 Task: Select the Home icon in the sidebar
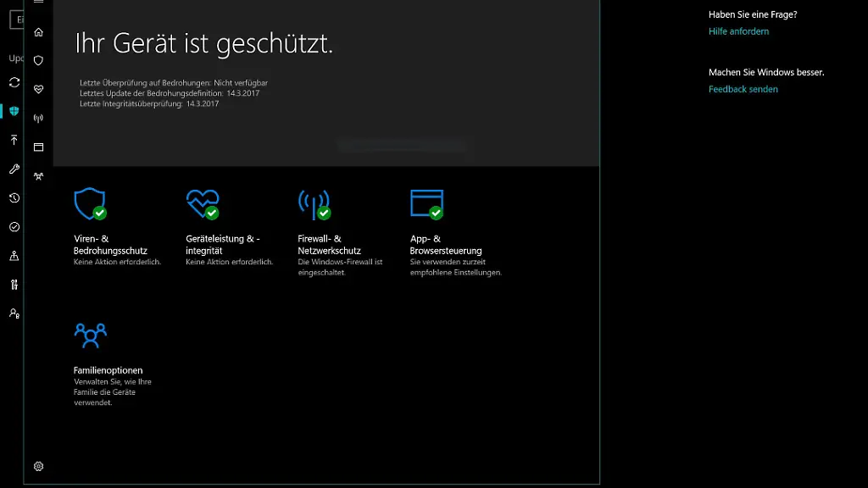coord(37,32)
